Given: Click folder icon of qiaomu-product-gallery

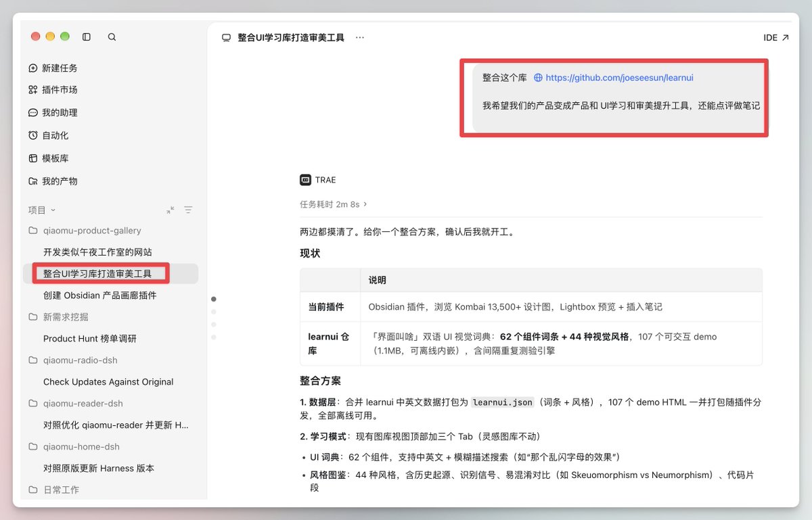Looking at the screenshot, I should tap(33, 231).
